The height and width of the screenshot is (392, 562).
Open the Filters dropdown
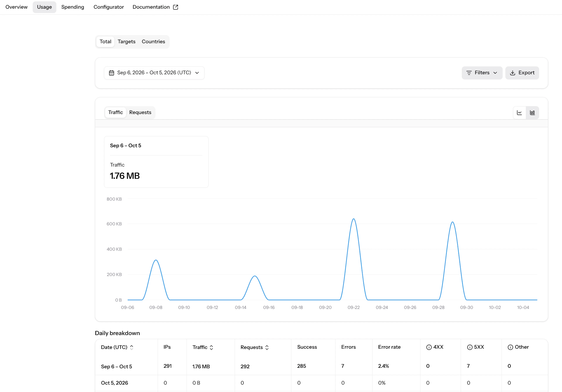(x=482, y=73)
